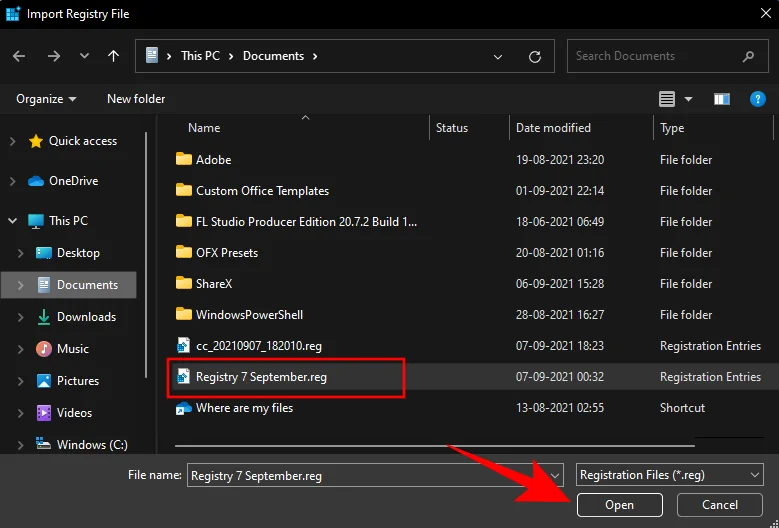Open the Registration Files type dropdown
The height and width of the screenshot is (528, 779).
coord(669,475)
